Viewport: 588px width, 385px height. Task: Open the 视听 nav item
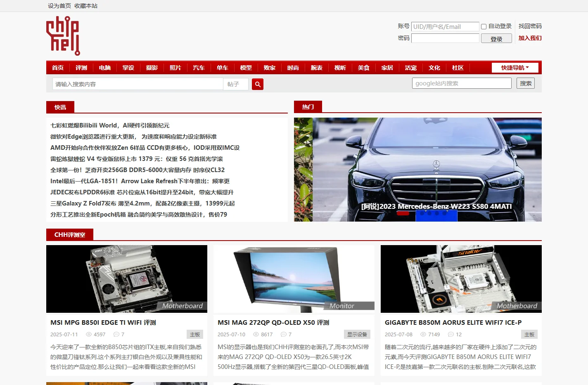point(340,68)
